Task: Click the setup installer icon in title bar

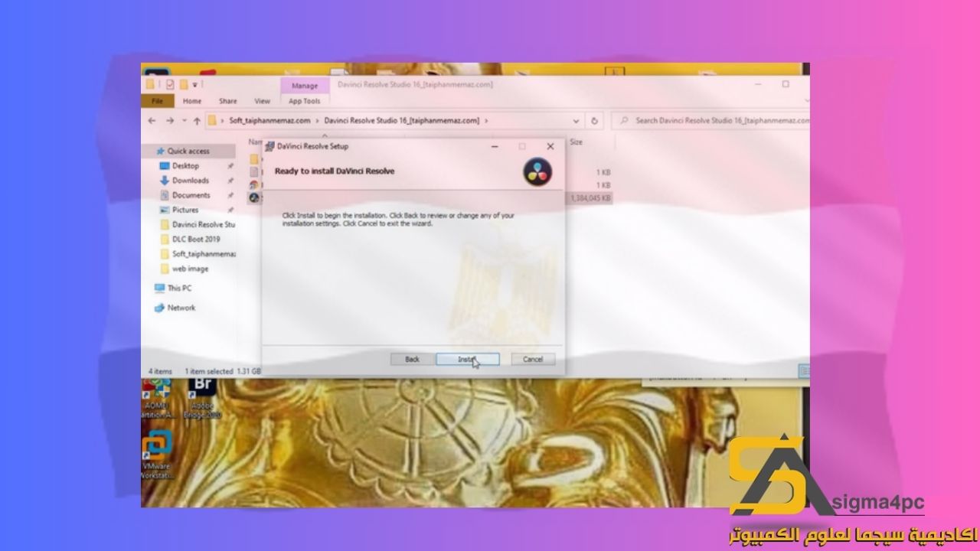Action: (270, 146)
